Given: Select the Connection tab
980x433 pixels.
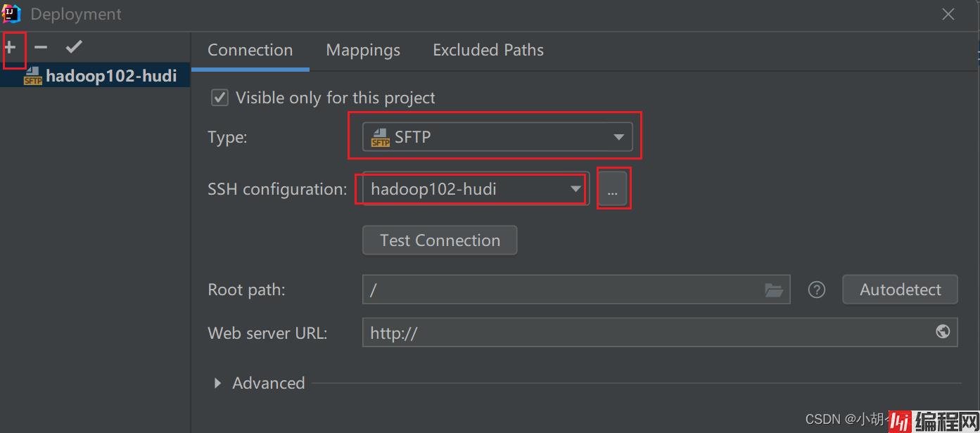Looking at the screenshot, I should tap(250, 50).
